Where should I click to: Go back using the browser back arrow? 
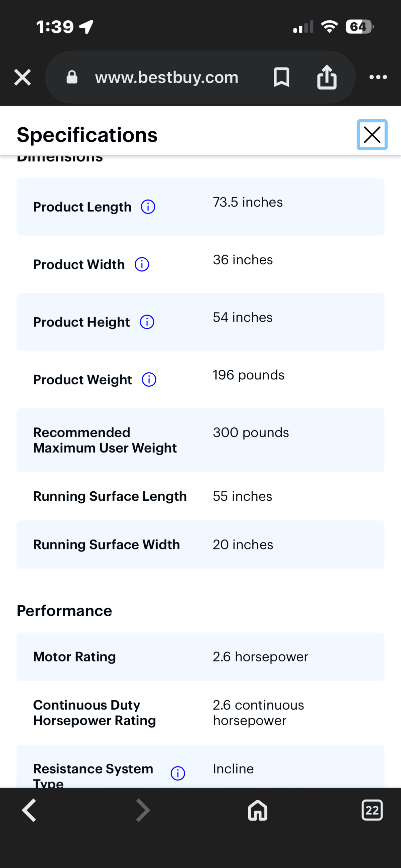click(x=29, y=811)
